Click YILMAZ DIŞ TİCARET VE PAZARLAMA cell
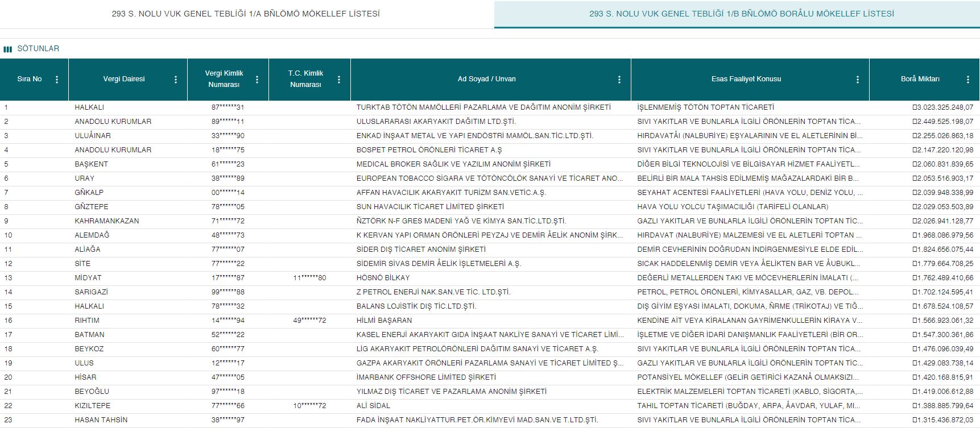 pyautogui.click(x=452, y=392)
